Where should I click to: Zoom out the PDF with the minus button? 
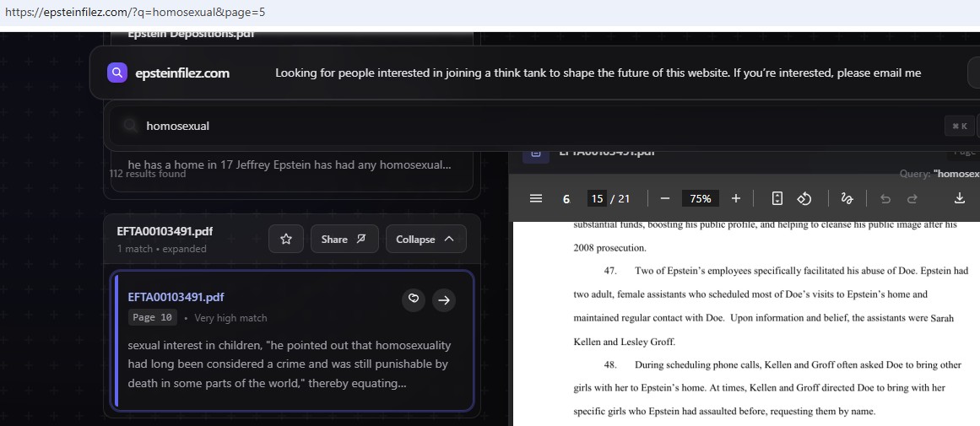(665, 198)
